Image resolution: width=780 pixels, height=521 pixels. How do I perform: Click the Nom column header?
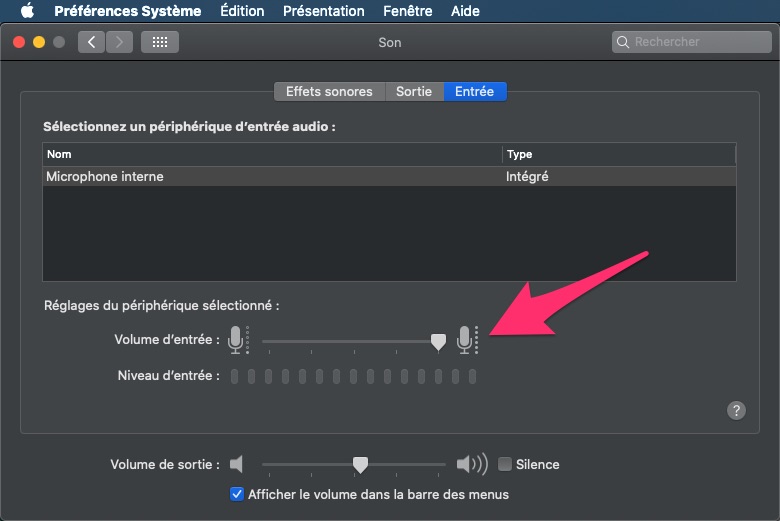click(273, 154)
